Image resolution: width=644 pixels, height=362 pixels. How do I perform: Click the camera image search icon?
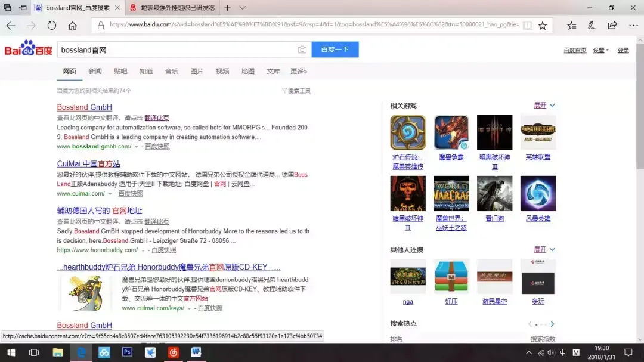302,49
